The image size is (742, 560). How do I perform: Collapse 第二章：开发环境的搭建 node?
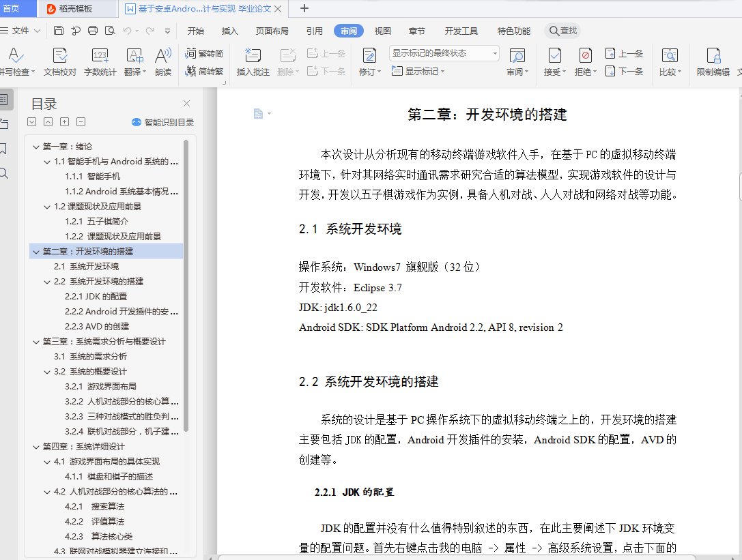coord(36,252)
